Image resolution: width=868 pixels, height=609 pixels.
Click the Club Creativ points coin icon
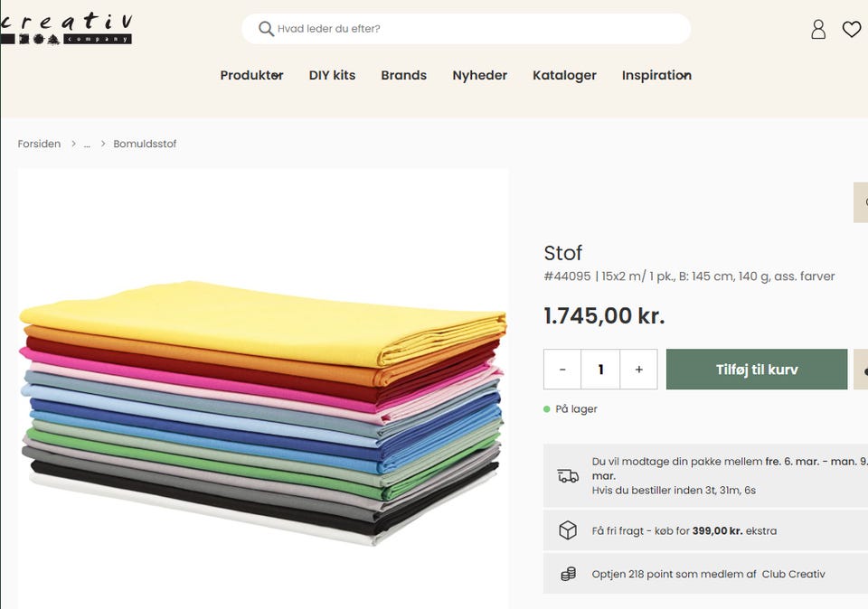point(568,574)
